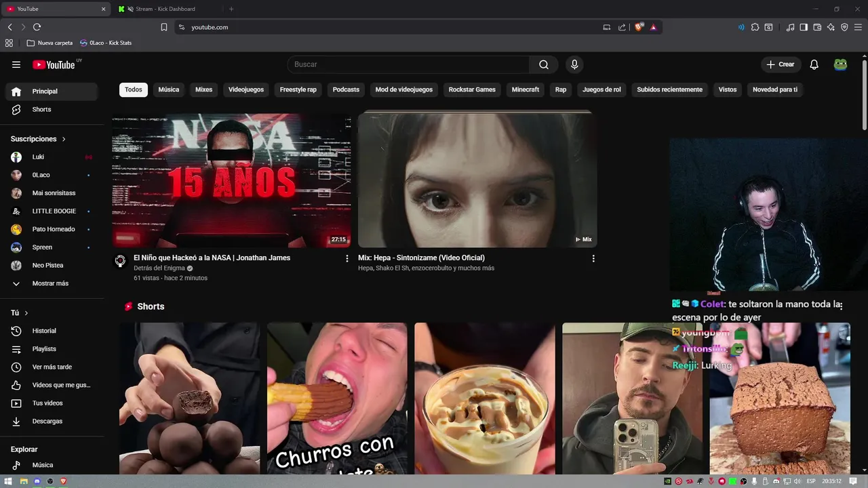The width and height of the screenshot is (868, 488).
Task: Open the Churros con chocolate short
Action: coord(337,399)
